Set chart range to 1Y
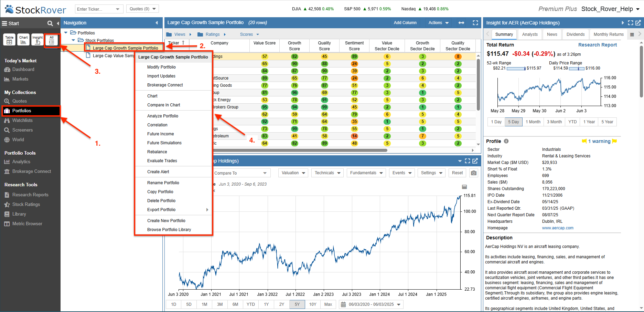This screenshot has width=644, height=312. [x=266, y=304]
